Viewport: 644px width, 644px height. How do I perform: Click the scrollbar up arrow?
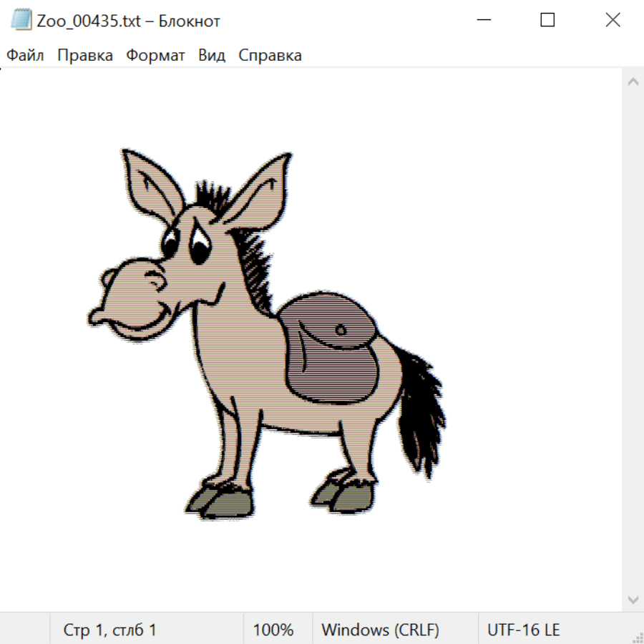[x=633, y=82]
